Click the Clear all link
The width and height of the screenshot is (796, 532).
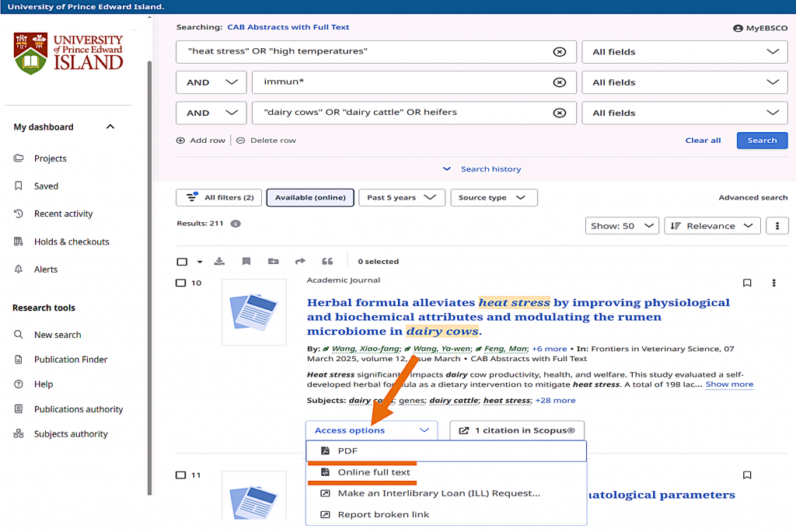tap(703, 141)
